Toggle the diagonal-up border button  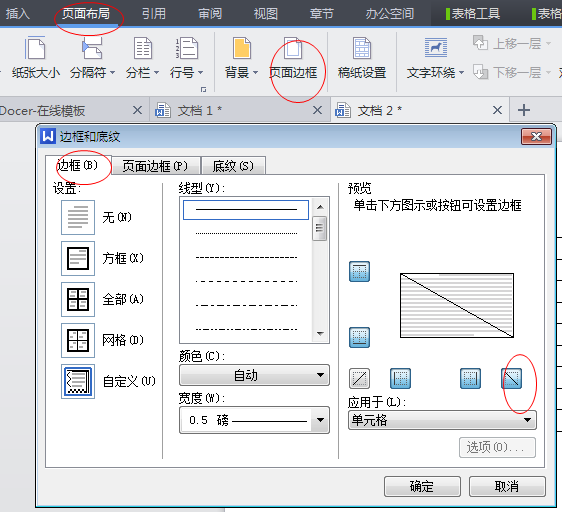point(359,378)
